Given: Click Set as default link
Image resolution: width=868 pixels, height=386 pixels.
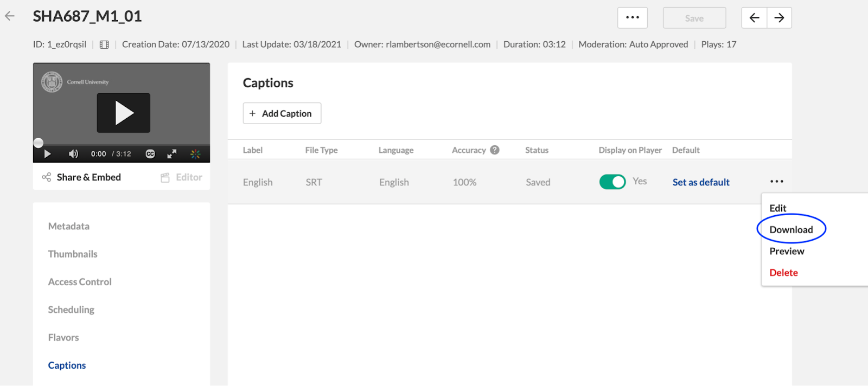Looking at the screenshot, I should [701, 182].
